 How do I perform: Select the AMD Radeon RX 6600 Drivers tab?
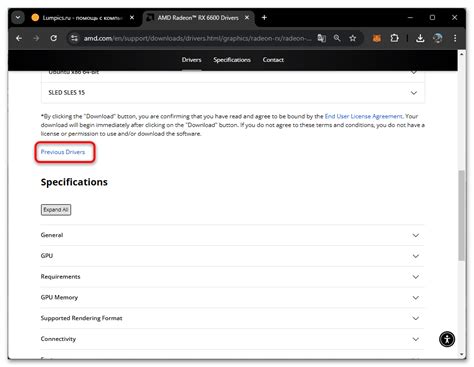(x=198, y=18)
